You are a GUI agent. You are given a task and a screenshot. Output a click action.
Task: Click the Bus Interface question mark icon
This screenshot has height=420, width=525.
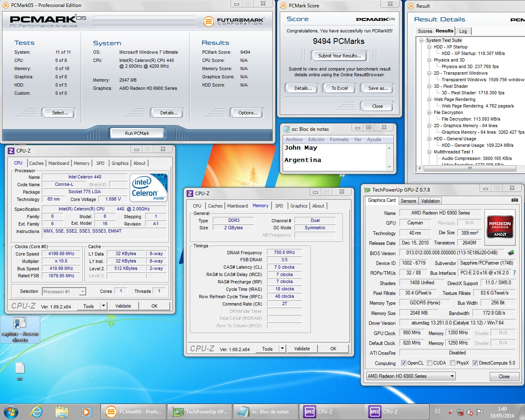514,273
